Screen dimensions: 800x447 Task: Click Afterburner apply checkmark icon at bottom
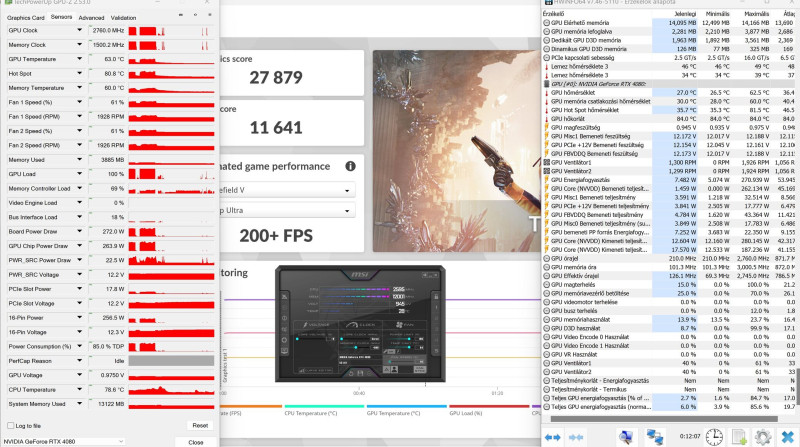pyautogui.click(x=369, y=373)
